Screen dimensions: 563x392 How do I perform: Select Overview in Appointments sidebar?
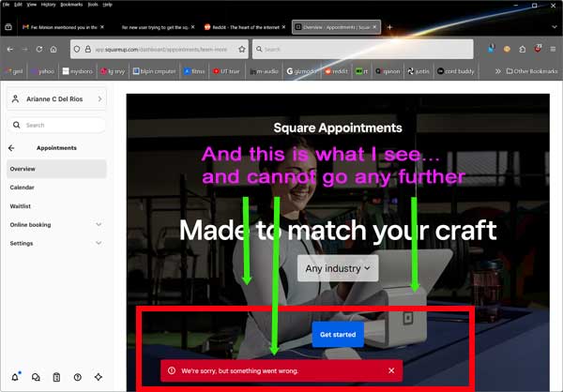(x=56, y=169)
